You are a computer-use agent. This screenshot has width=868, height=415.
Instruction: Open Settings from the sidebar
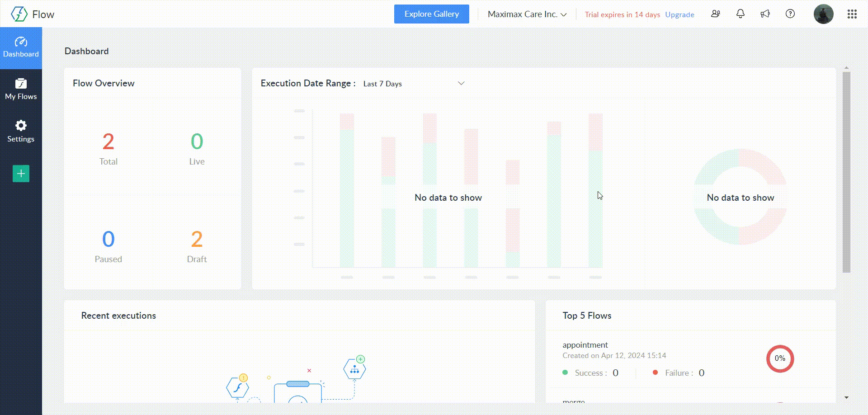point(21,131)
